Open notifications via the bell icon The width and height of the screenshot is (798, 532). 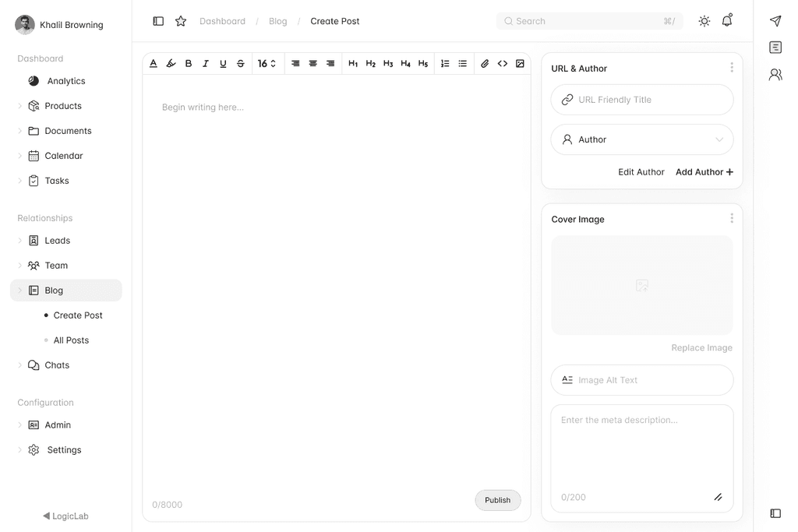(726, 21)
